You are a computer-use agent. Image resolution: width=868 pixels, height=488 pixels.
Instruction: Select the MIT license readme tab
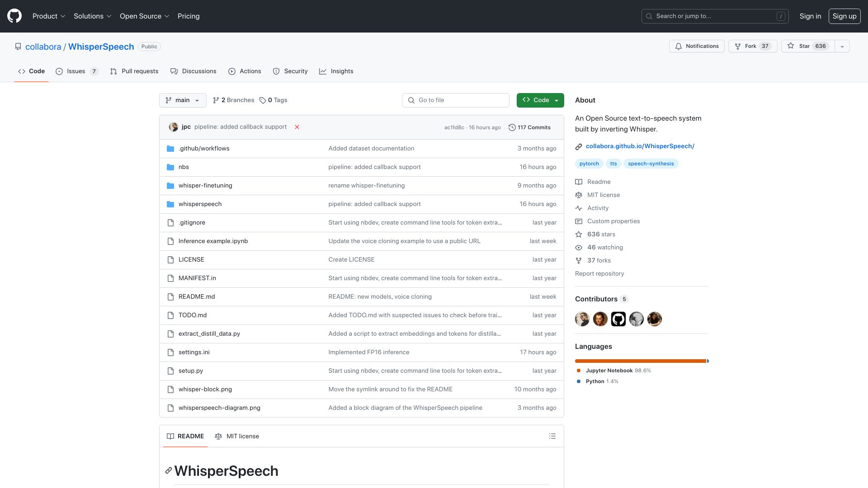pyautogui.click(x=237, y=436)
